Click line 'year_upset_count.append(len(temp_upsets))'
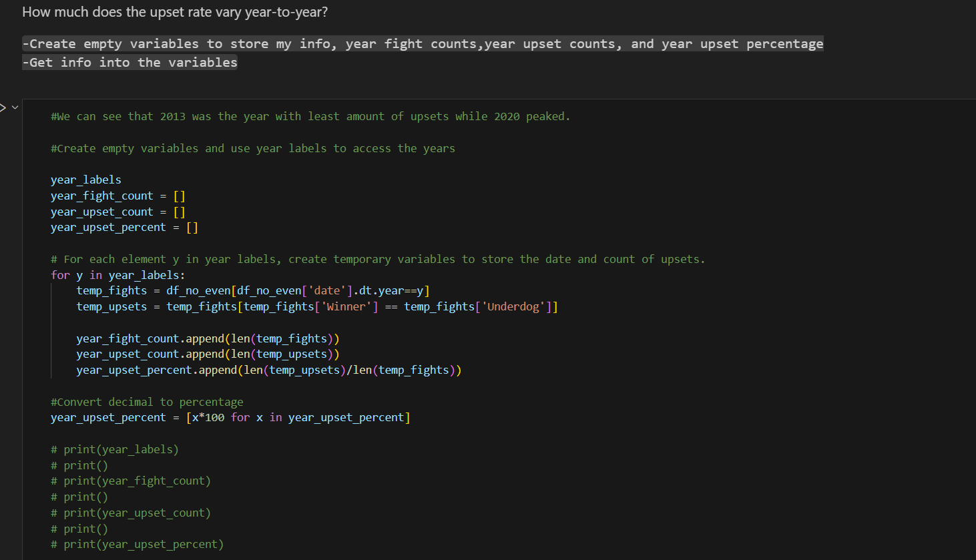 [x=208, y=354]
